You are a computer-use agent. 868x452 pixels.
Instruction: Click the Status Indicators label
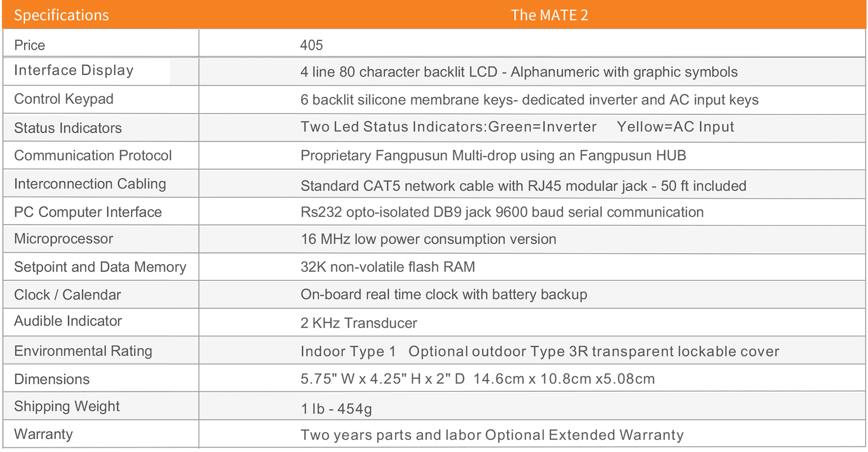click(x=68, y=128)
